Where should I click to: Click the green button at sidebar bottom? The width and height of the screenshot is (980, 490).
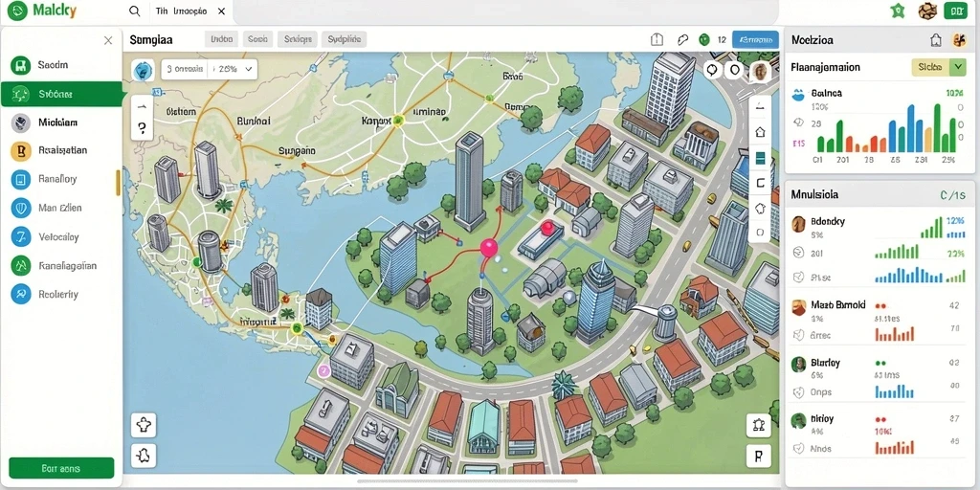click(x=61, y=468)
